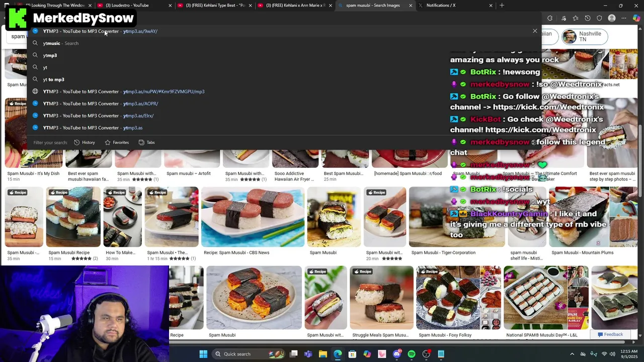Open the clock and date on taskbar
644x362 pixels.
629,354
